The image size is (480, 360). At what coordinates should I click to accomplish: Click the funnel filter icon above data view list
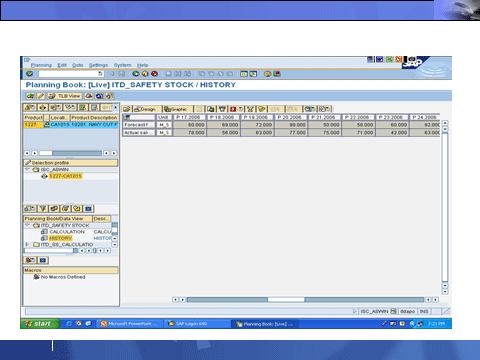coord(43,209)
